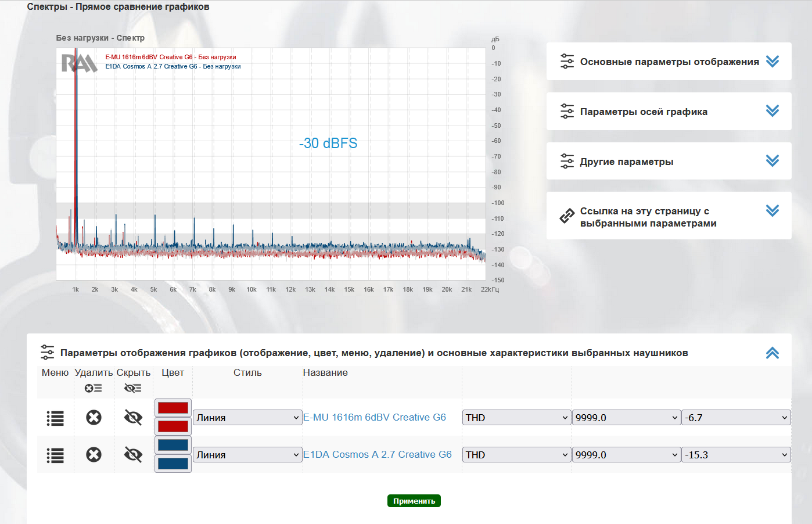Click the -100 dB axis label
Image resolution: width=812 pixels, height=524 pixels.
tap(498, 203)
